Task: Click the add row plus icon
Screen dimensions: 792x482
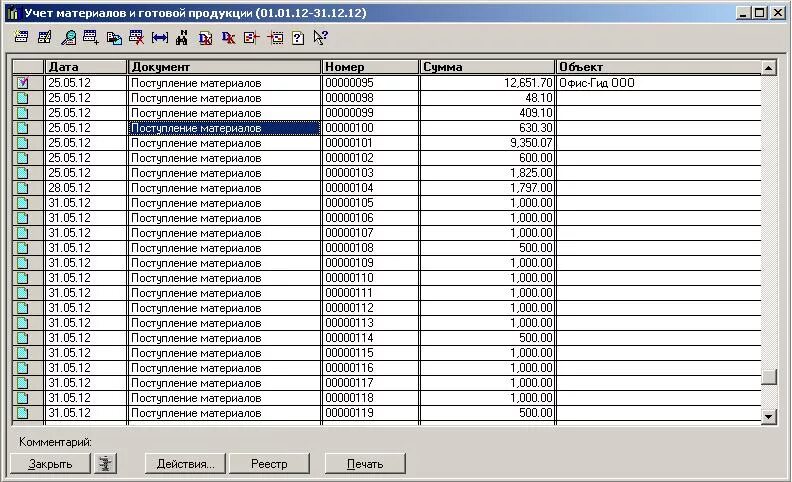Action: pyautogui.click(x=91, y=37)
